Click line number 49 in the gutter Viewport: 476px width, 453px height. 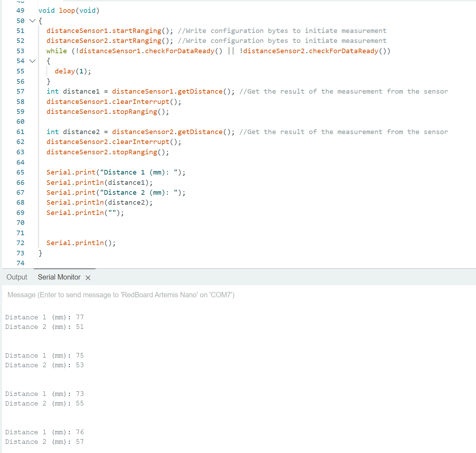(x=21, y=11)
